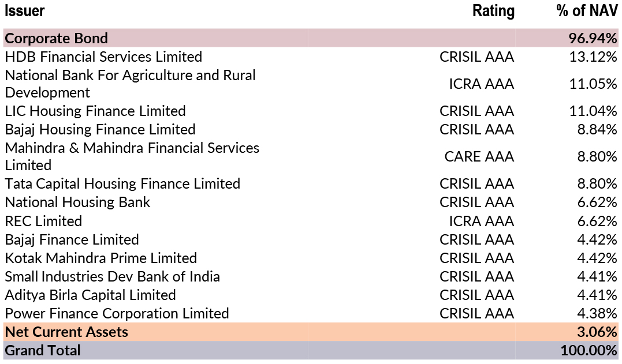Select Kotak Mahindra Prime Limited
Viewport: 622px width, 364px height.
(x=100, y=258)
